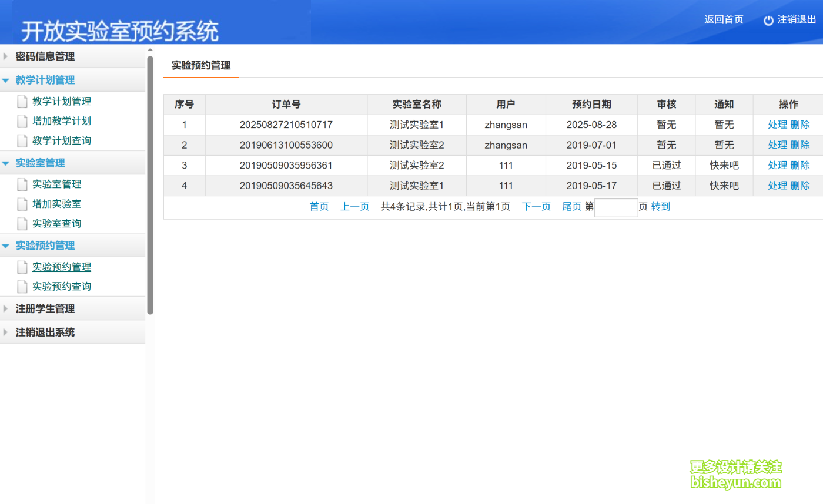Screen dimensions: 823x504
Task: Go to 尾页 in pagination
Action: pyautogui.click(x=571, y=207)
